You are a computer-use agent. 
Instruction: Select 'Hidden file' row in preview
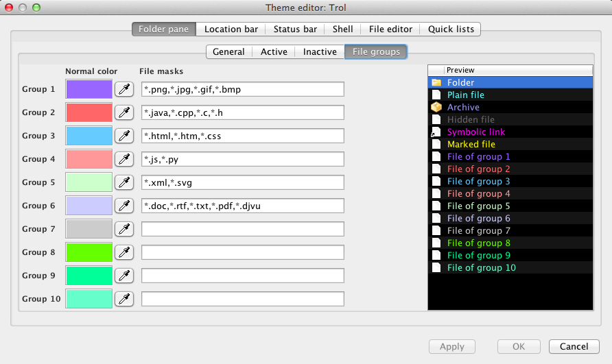[x=510, y=119]
